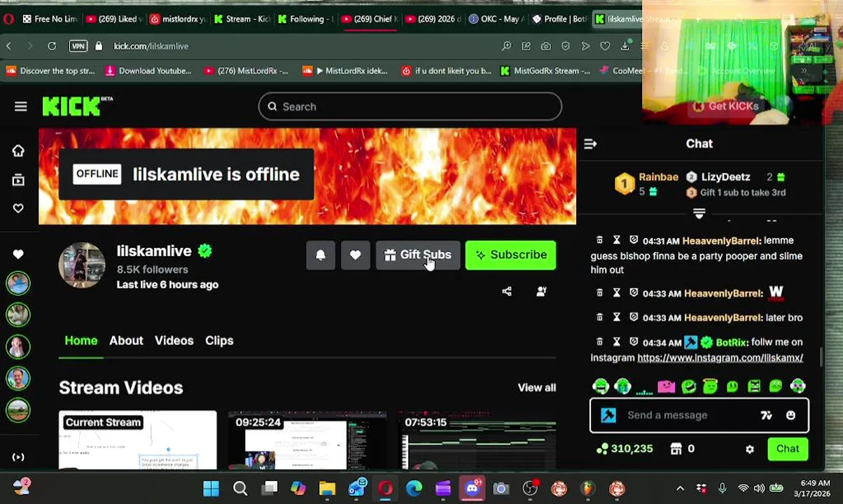843x504 pixels.
Task: Open chat settings gear
Action: pyautogui.click(x=750, y=449)
